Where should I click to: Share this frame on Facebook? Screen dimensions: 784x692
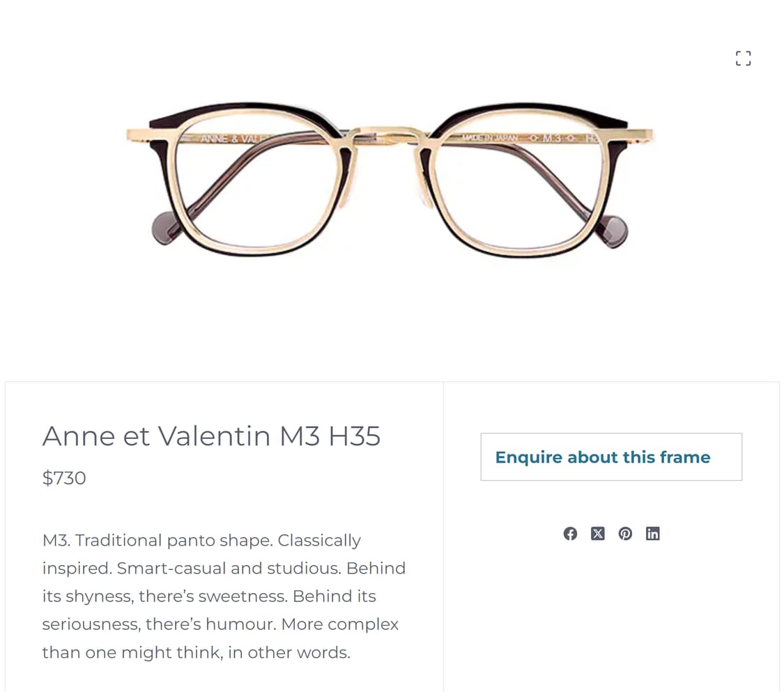click(570, 534)
